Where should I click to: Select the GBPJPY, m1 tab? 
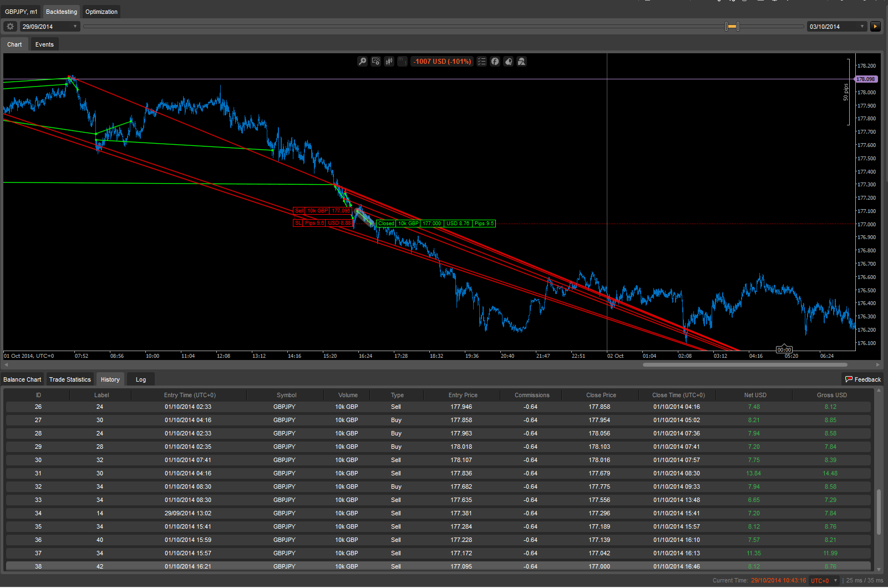[x=21, y=12]
